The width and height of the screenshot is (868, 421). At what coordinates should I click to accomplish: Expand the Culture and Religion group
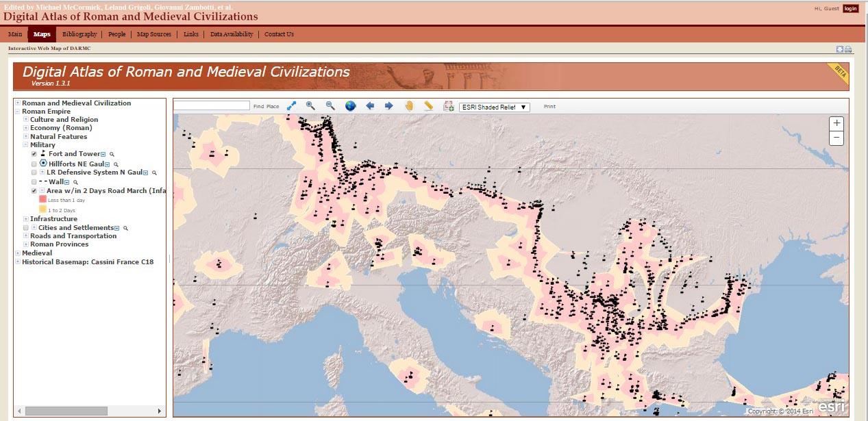coord(26,120)
